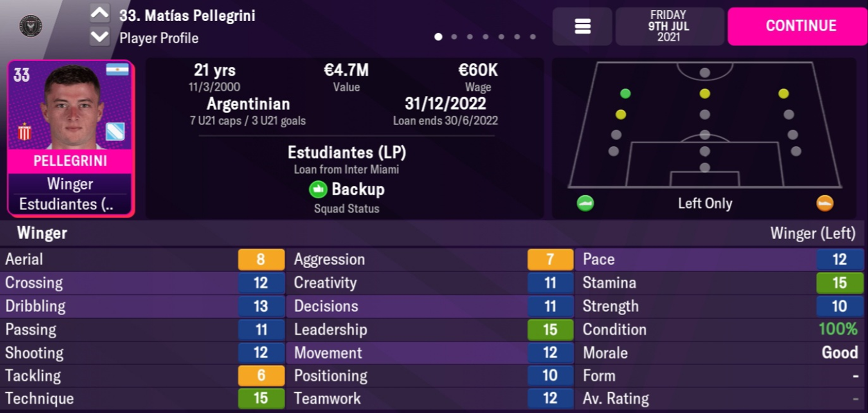Select the last profile page dot
868x413 pixels.
(x=532, y=37)
